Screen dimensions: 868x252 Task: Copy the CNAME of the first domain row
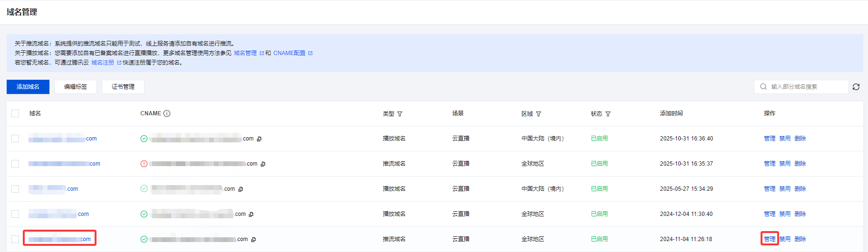(x=259, y=139)
